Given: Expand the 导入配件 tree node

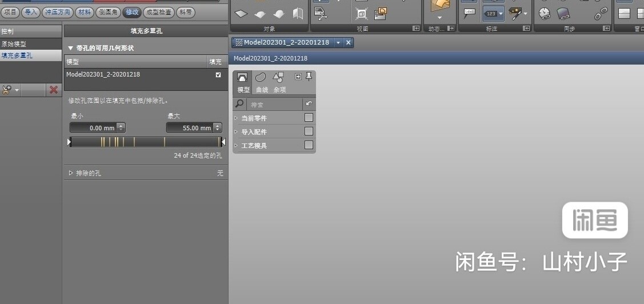Looking at the screenshot, I should [236, 132].
